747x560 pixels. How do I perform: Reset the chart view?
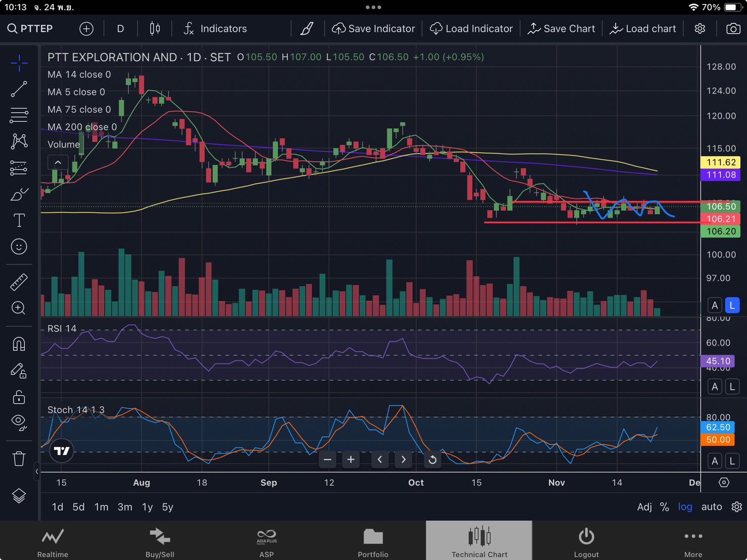click(x=432, y=459)
